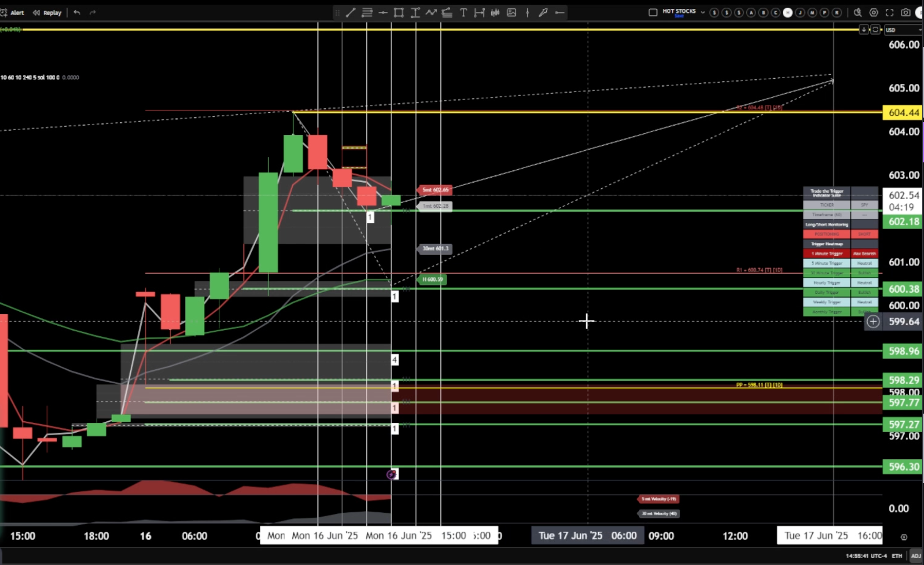The width and height of the screenshot is (924, 565).
Task: Open time axis settings gear icon
Action: click(x=904, y=537)
